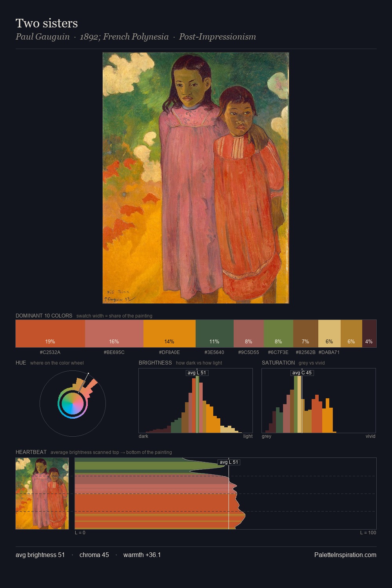Select the 7% brown swatch
The height and width of the screenshot is (588, 392).
305,334
